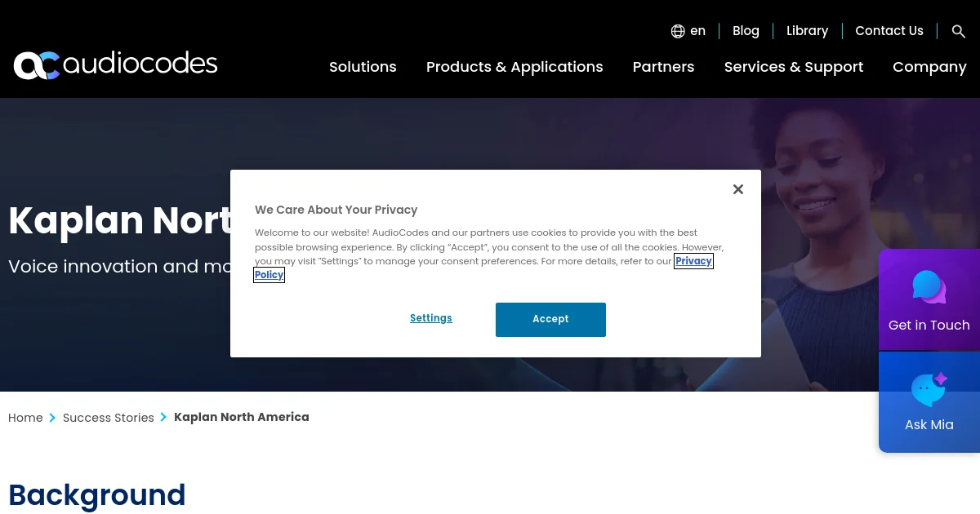Open the search magnifier icon
The image size is (980, 514).
959,31
